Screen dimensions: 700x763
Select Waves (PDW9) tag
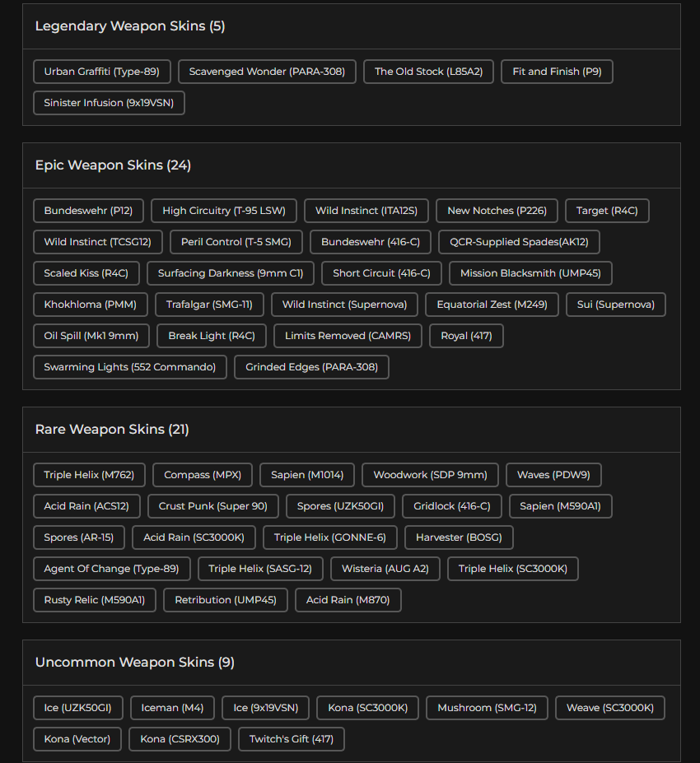pos(553,475)
